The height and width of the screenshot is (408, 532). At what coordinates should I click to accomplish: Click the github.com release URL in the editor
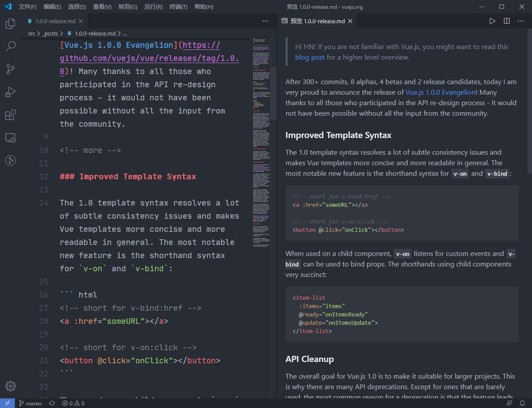point(150,58)
